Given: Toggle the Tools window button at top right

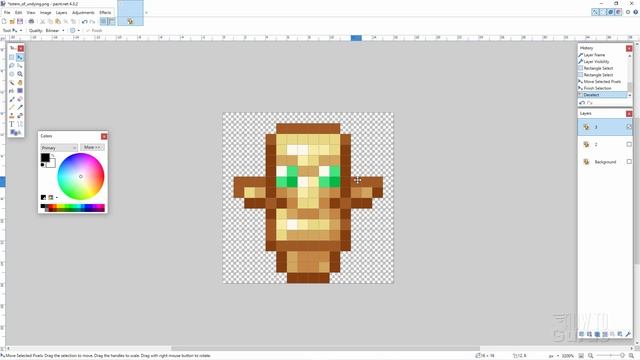Looking at the screenshot, I should 595,12.
